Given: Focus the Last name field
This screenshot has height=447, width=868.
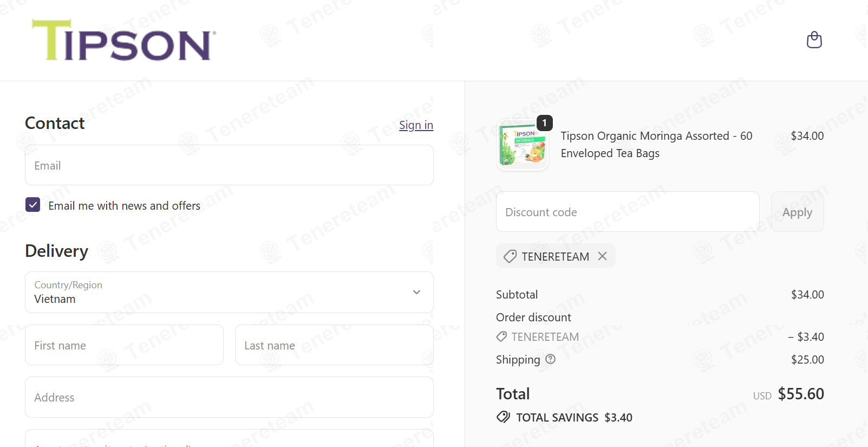Looking at the screenshot, I should pos(334,345).
